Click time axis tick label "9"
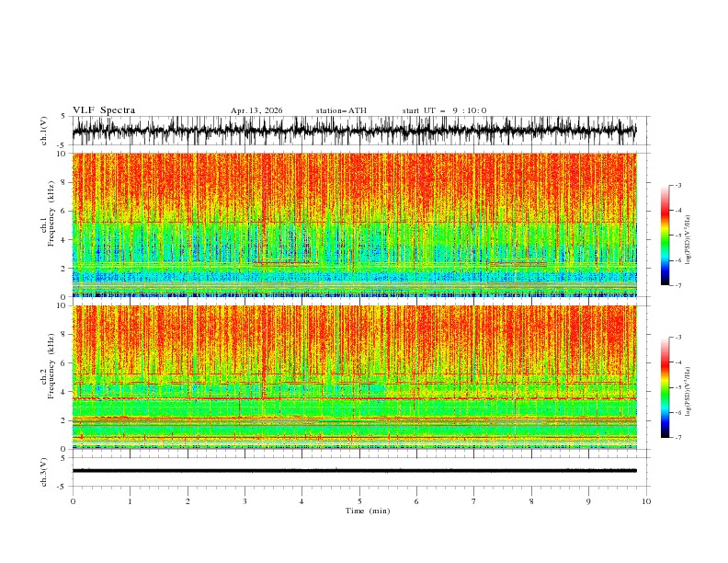 point(588,501)
